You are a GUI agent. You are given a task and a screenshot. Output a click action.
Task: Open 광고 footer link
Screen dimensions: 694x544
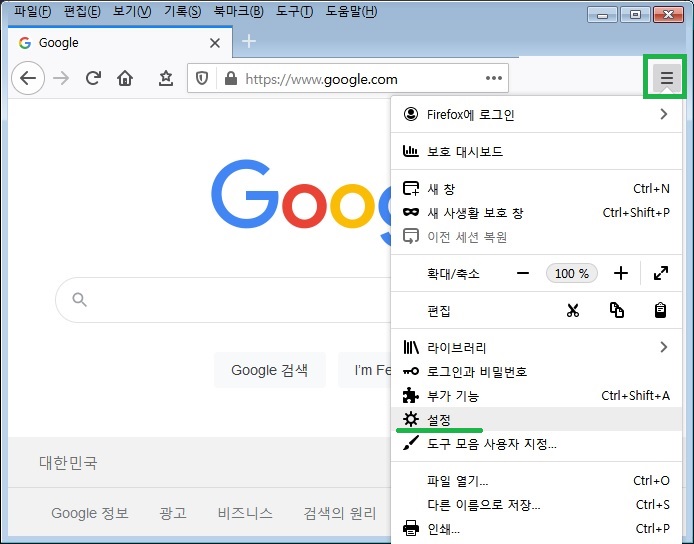click(x=173, y=513)
